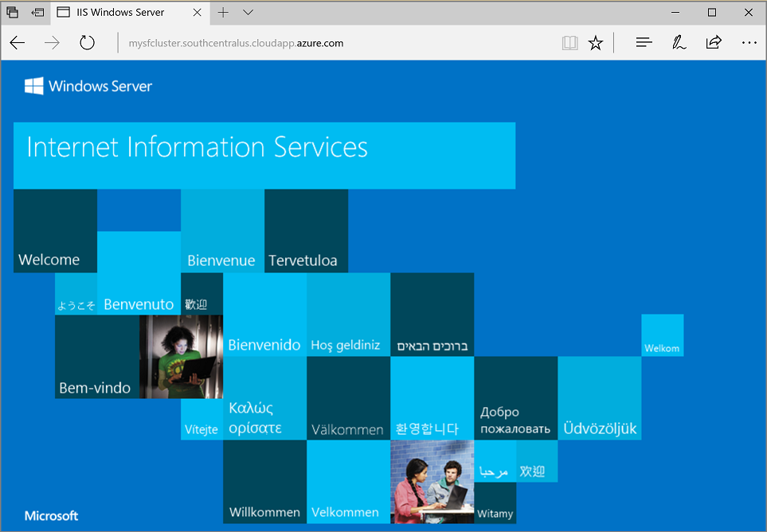
Task: Show tab previews with the chevron
Action: coord(247,13)
